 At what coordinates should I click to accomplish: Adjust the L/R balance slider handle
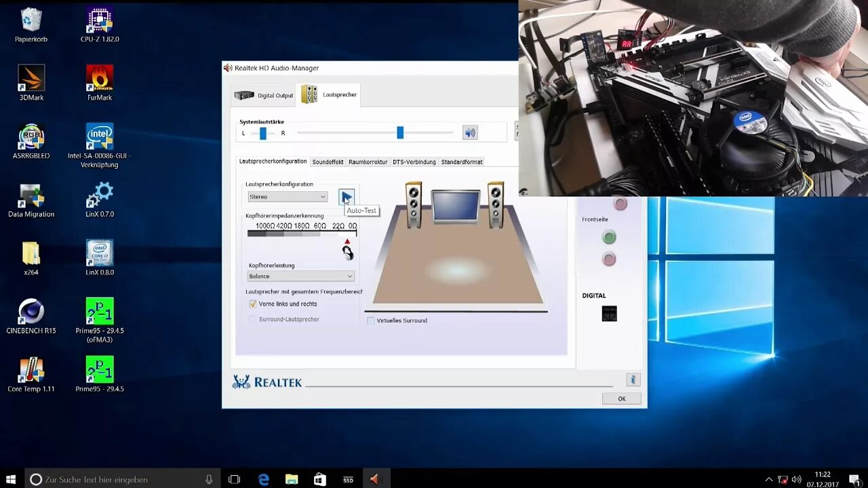coord(263,134)
